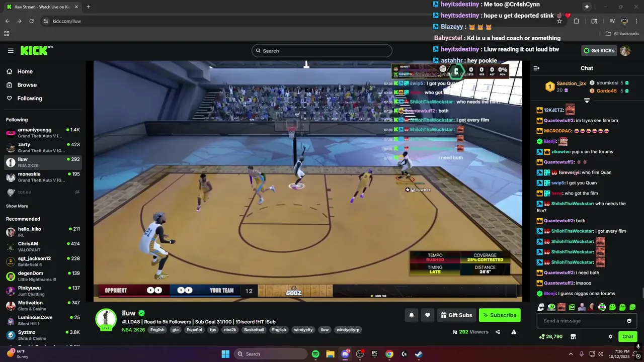Toggle stream notifications bell icon
Screen dimensions: 644x362
[x=411, y=315]
